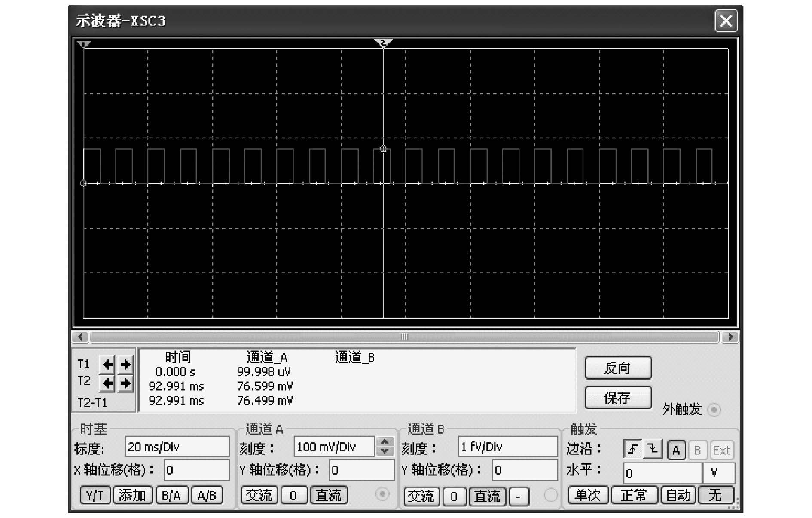Screen dimensions: 812x518
Task: Set trigger mode to 单次
Action: [x=588, y=495]
